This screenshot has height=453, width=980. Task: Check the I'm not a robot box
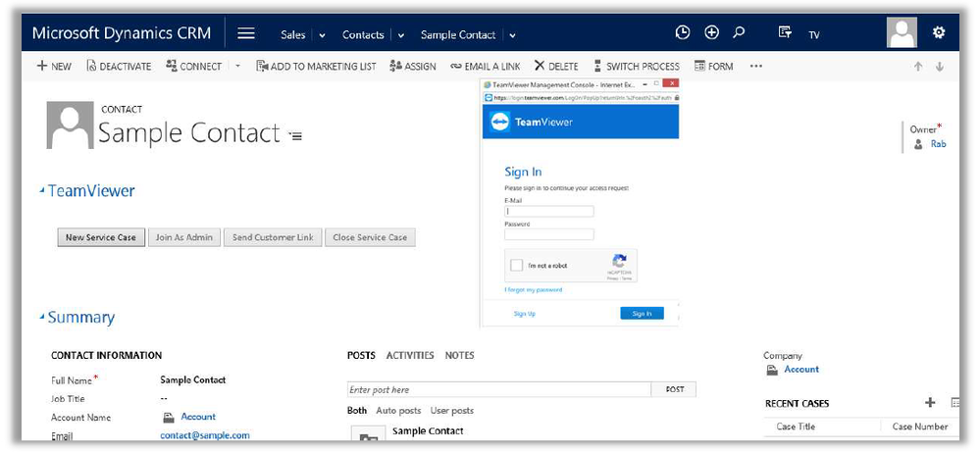pyautogui.click(x=517, y=266)
